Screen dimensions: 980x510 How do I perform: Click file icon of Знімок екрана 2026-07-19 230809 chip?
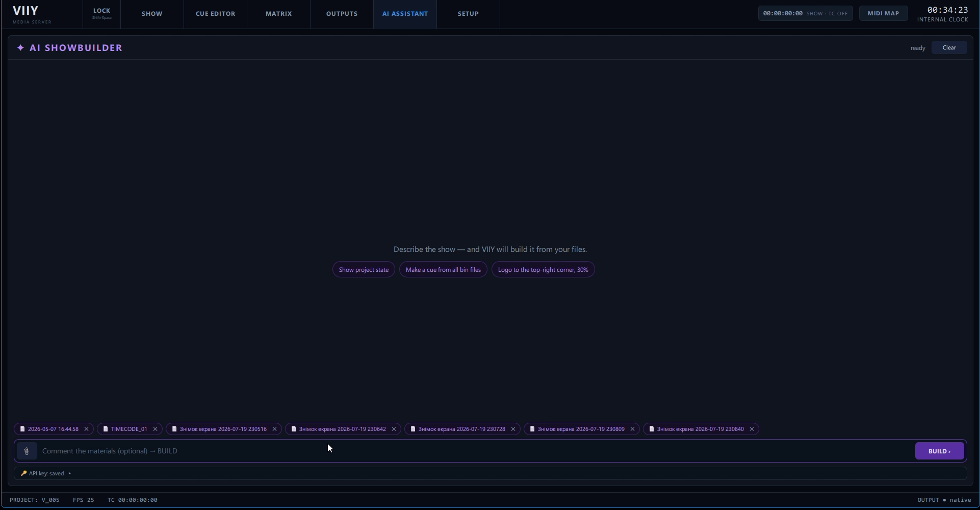pyautogui.click(x=532, y=429)
